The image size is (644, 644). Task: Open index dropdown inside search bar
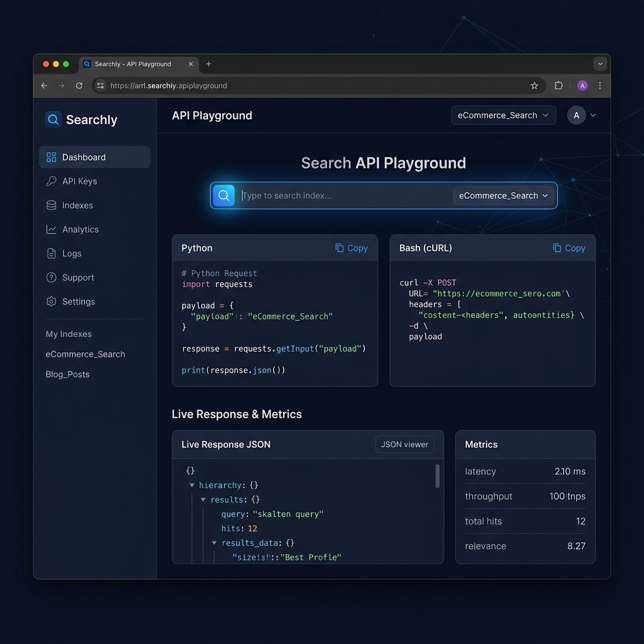(x=503, y=196)
